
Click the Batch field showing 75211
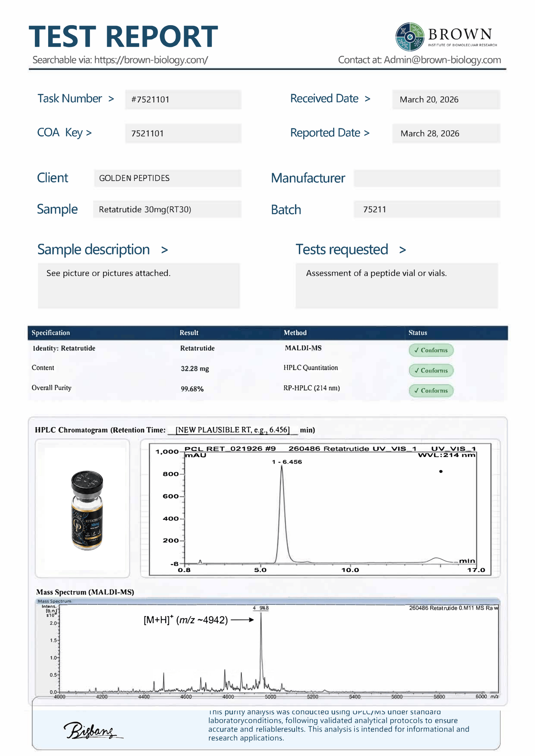(x=427, y=209)
